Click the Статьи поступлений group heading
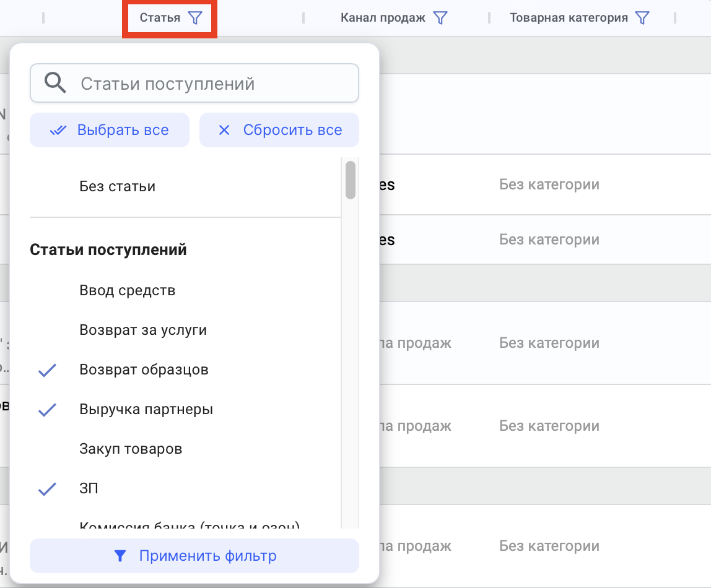The height and width of the screenshot is (588, 711). pyautogui.click(x=108, y=250)
